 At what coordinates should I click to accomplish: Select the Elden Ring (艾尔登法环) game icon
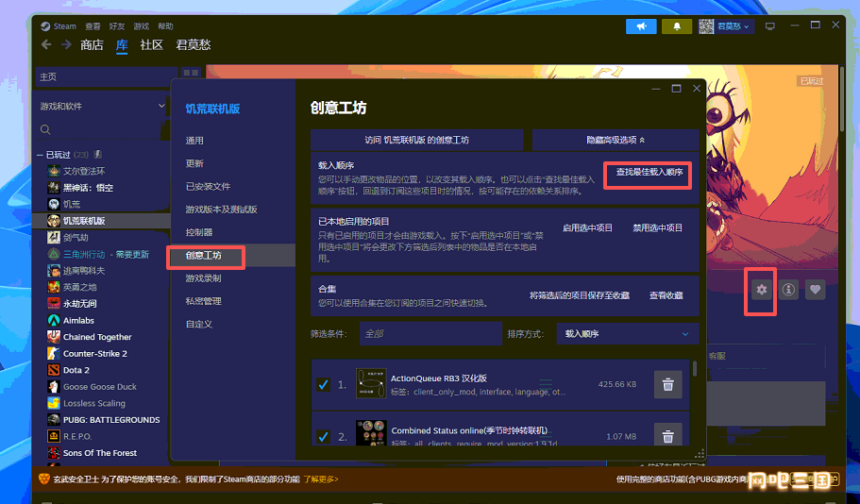tap(54, 171)
